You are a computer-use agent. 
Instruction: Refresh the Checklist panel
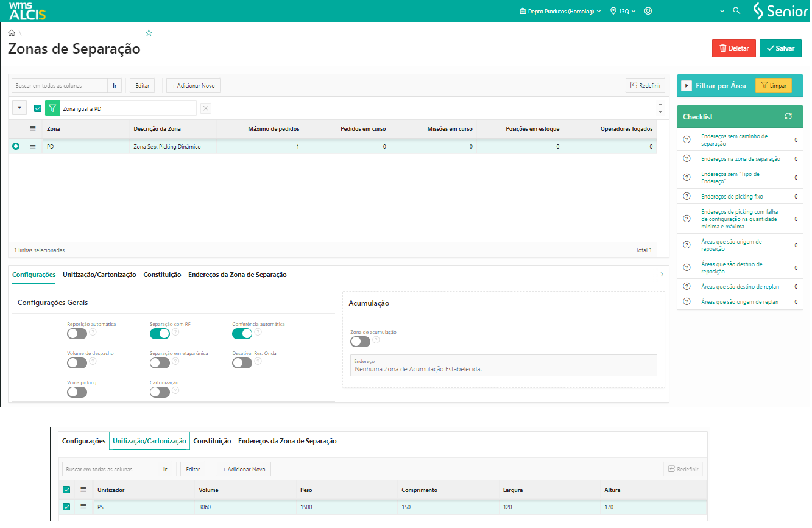pyautogui.click(x=788, y=116)
